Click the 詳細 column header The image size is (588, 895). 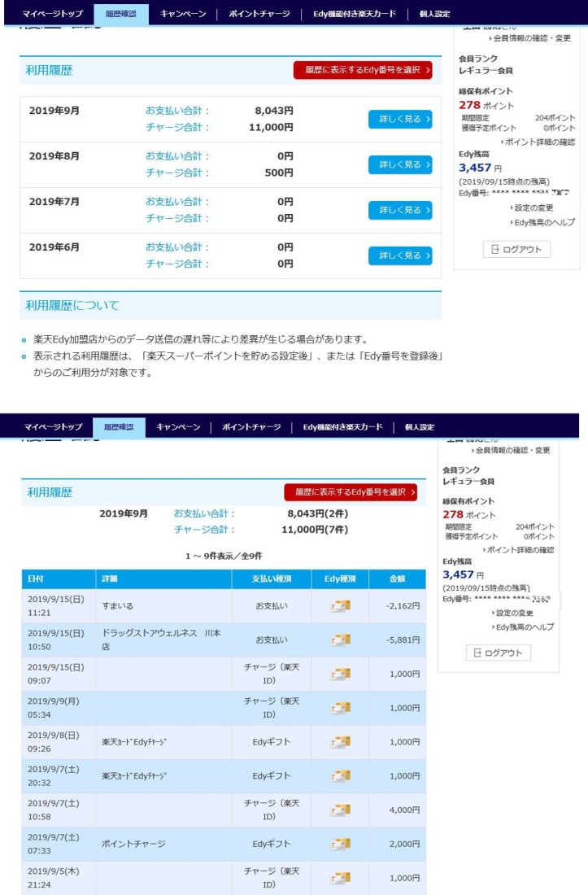[163, 578]
